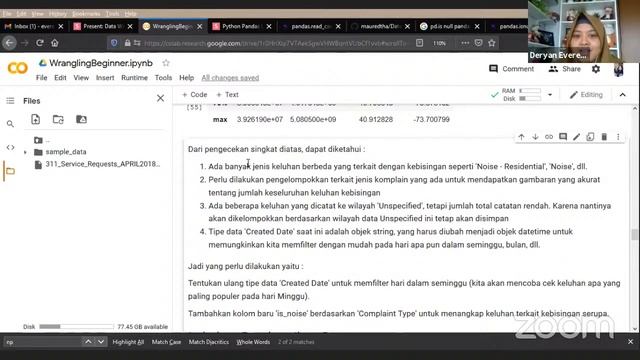This screenshot has height=360, width=640.
Task: Open Firefox page actions menu
Action: tap(465, 43)
